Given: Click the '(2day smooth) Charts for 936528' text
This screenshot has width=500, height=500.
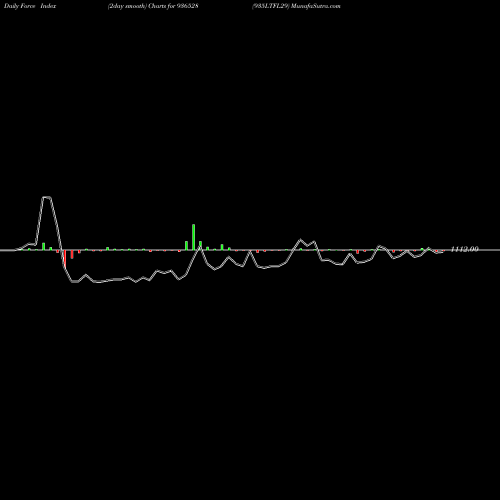Looking at the screenshot, I should pyautogui.click(x=153, y=6).
